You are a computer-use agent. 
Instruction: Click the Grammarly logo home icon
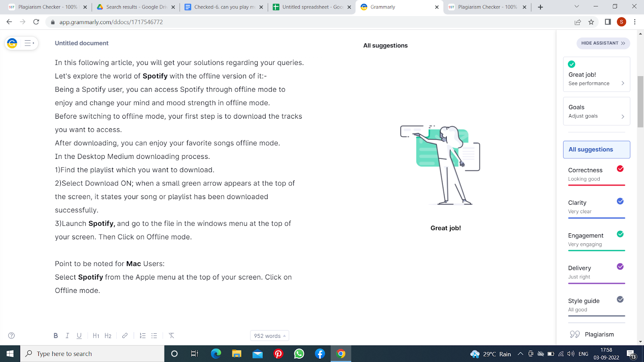click(x=12, y=43)
